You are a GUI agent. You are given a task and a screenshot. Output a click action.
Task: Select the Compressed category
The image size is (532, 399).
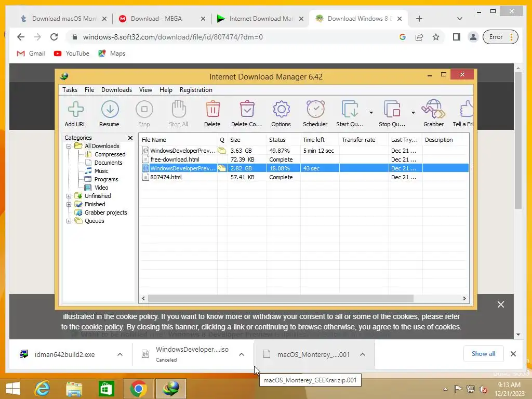[x=110, y=154]
